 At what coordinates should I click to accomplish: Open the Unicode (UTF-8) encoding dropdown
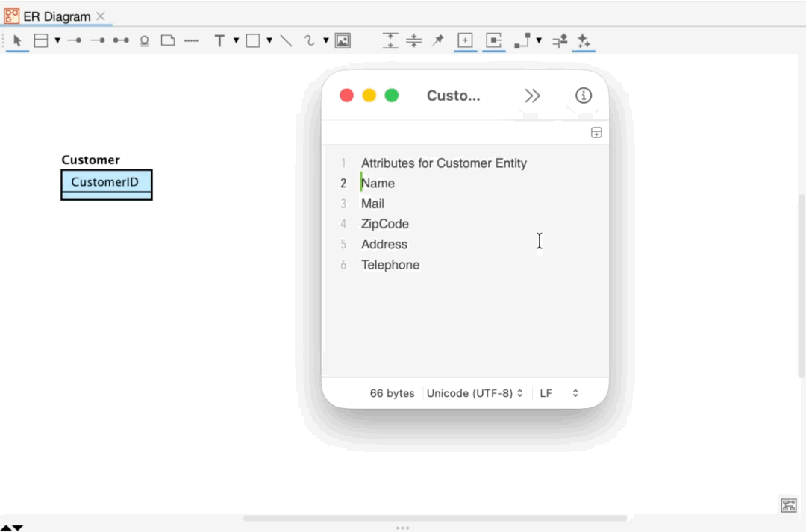pos(475,393)
